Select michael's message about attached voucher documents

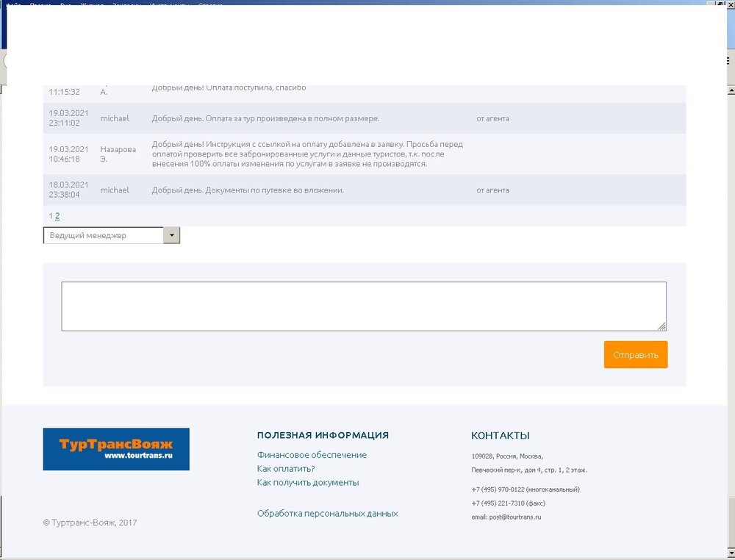click(248, 190)
